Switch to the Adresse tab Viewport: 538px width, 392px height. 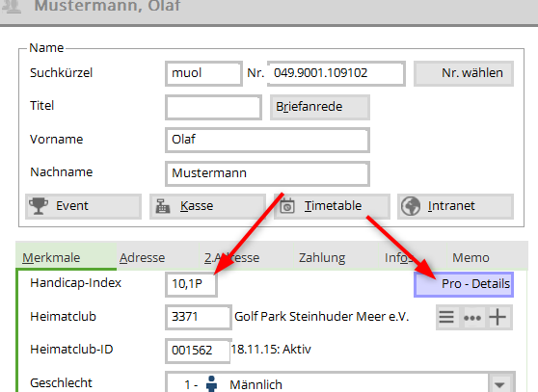[x=142, y=258]
